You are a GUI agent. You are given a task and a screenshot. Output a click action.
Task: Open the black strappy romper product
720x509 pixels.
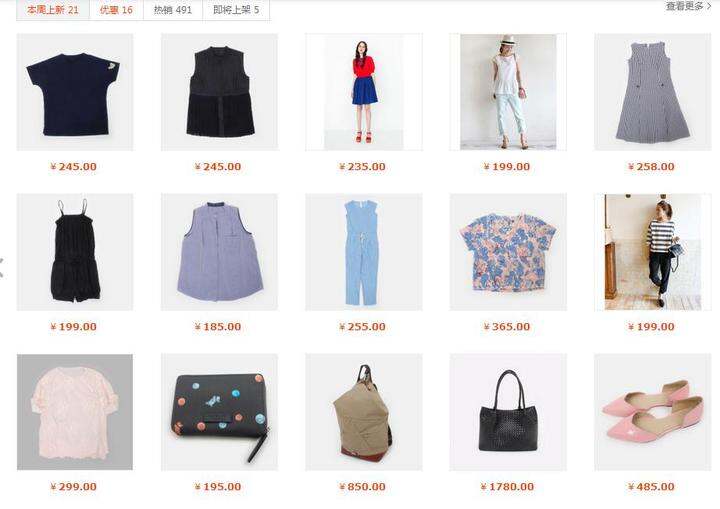(x=75, y=252)
